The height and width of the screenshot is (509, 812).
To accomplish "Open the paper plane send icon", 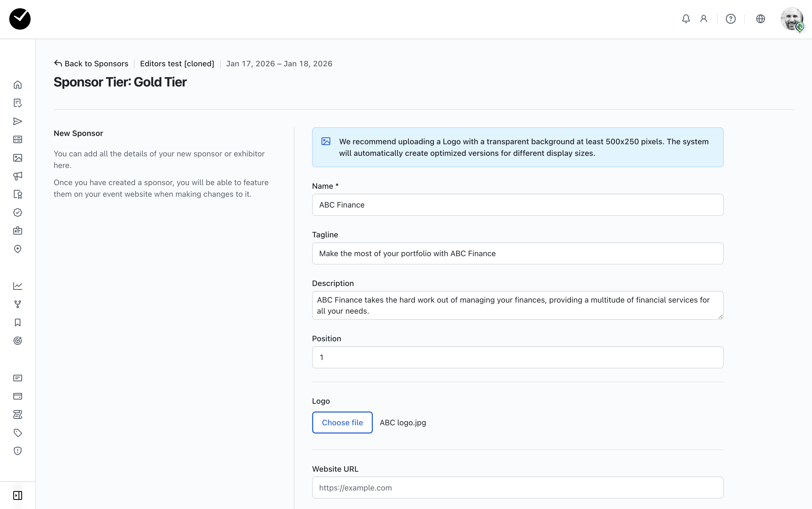I will point(17,121).
